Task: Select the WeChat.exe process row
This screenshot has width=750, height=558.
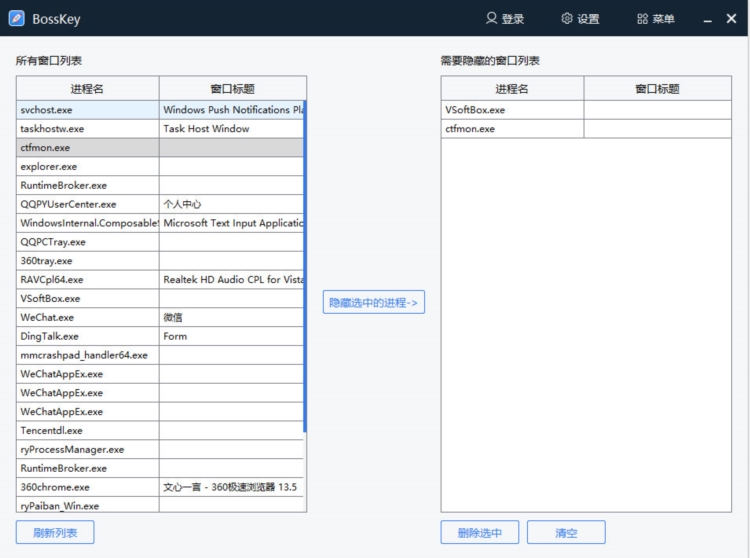Action: click(87, 317)
